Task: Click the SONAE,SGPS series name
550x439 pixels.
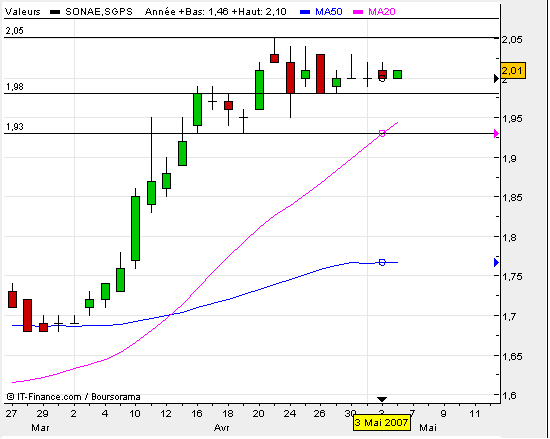Action: (x=99, y=12)
